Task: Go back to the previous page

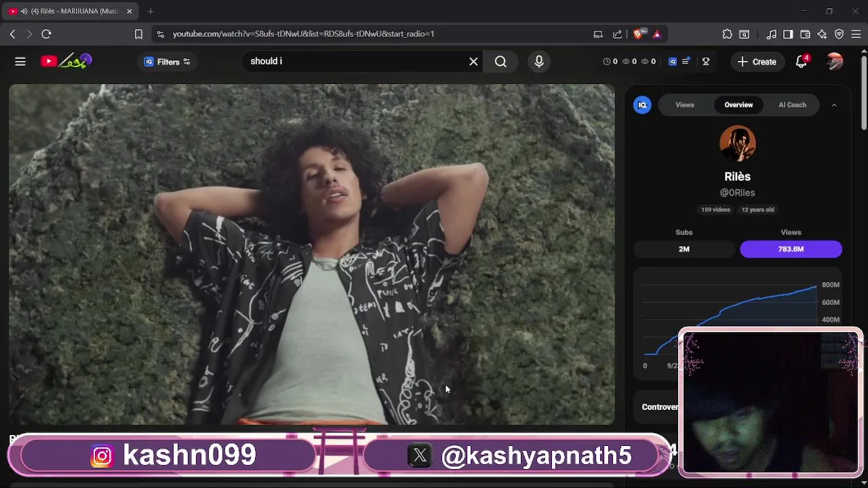Action: [x=12, y=34]
